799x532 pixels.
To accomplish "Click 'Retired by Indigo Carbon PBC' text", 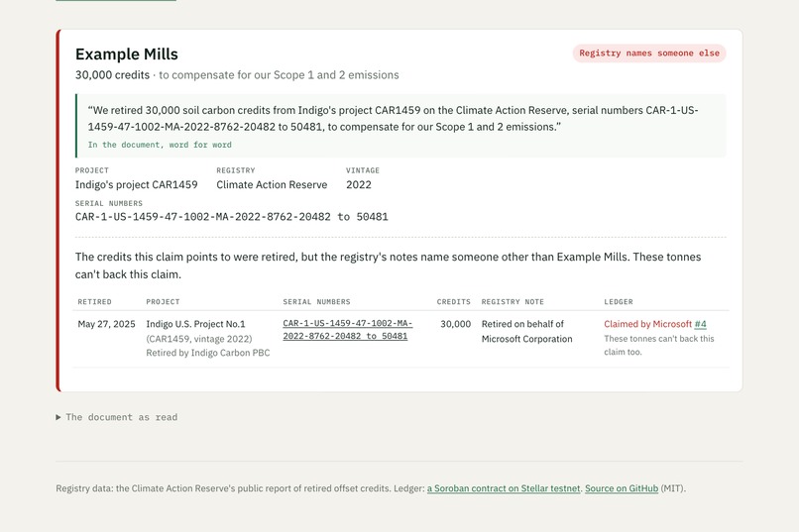I will 208,353.
